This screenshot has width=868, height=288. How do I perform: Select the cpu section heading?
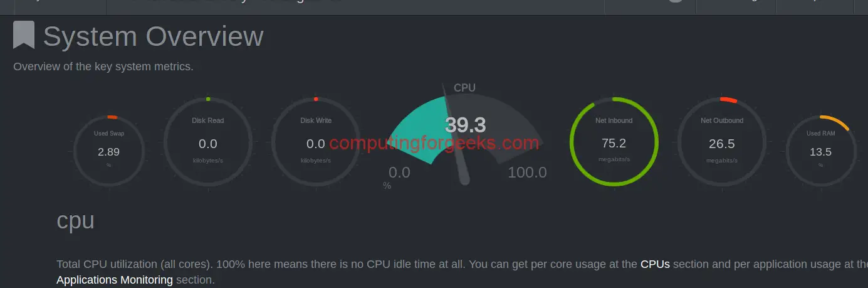click(x=75, y=220)
